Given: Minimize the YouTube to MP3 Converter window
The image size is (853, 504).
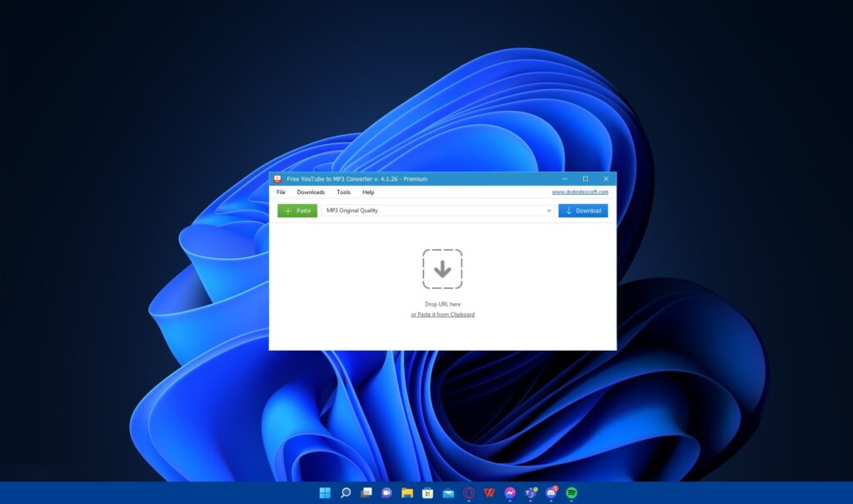Looking at the screenshot, I should (566, 178).
